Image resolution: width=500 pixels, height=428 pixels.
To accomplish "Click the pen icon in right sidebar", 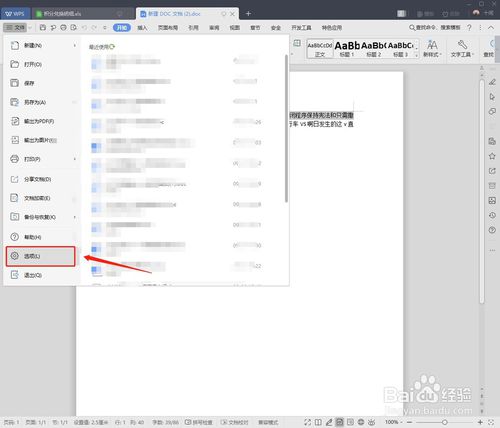I will (492, 82).
